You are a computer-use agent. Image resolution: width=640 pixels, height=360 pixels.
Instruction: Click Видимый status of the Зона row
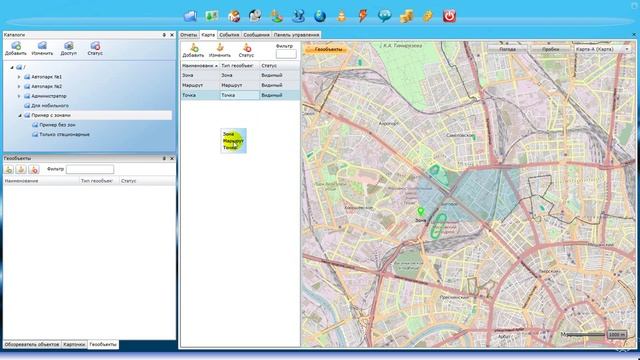272,75
